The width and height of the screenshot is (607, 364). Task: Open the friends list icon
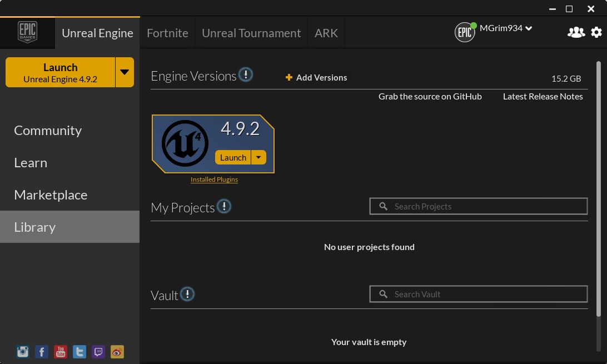[x=576, y=32]
